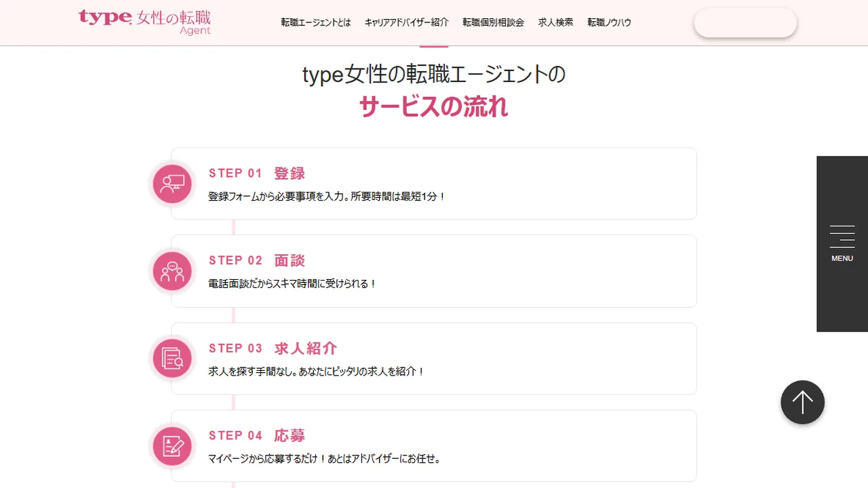Click the STEP 04 応募 application form icon

(x=172, y=446)
